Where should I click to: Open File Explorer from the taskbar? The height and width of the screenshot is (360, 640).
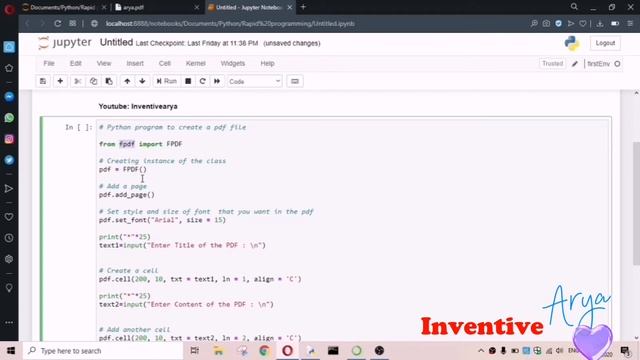pos(218,351)
